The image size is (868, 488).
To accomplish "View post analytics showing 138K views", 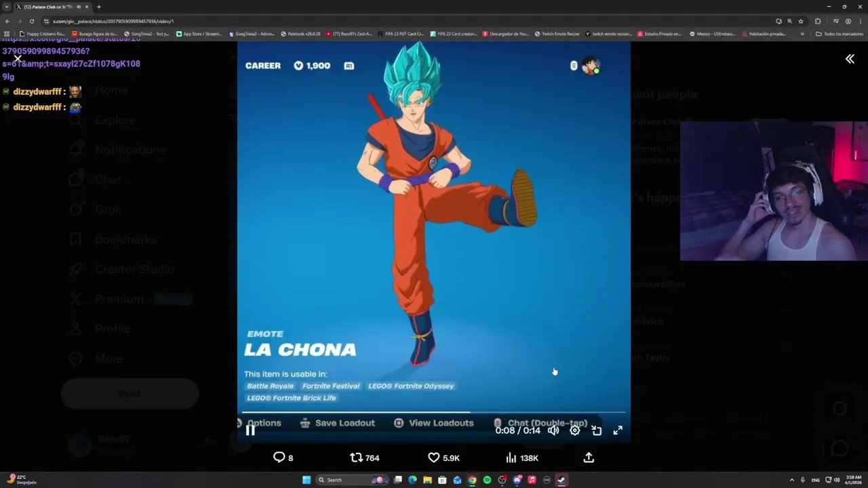I will click(x=522, y=457).
